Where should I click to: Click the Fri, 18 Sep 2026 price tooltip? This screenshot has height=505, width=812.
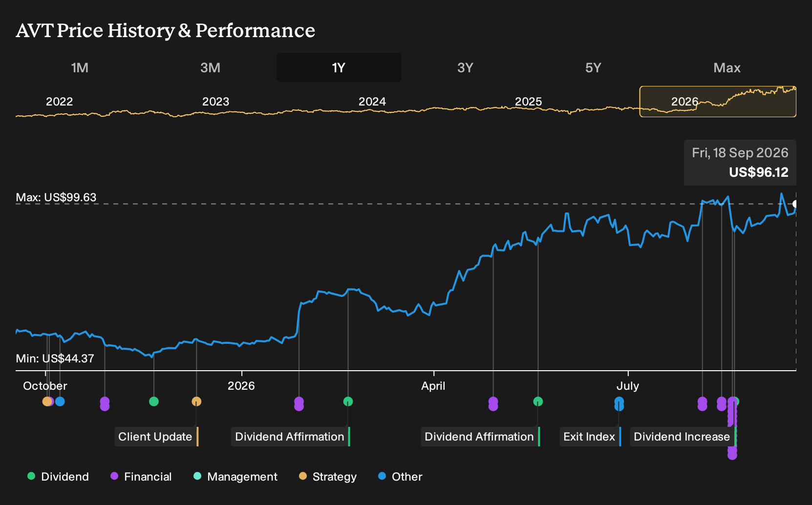(x=740, y=163)
